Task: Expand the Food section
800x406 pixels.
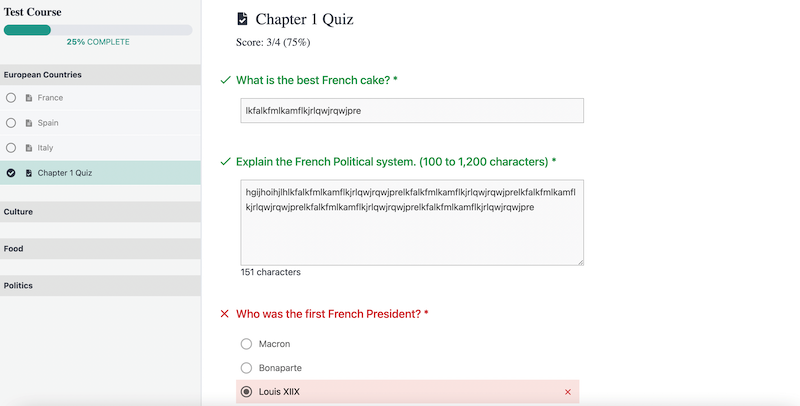Action: click(100, 249)
